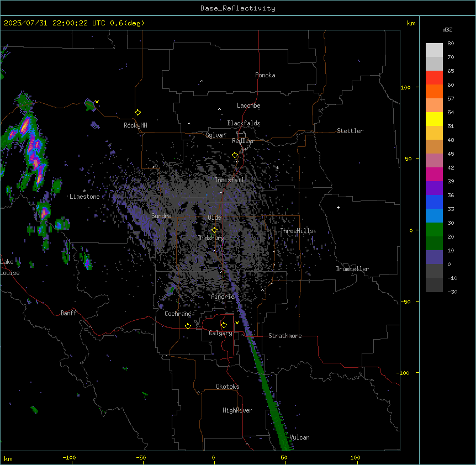Screen dimensions: 476x465
Task: Pick the red 60-65 dBZ legend swatch
Action: (x=434, y=78)
